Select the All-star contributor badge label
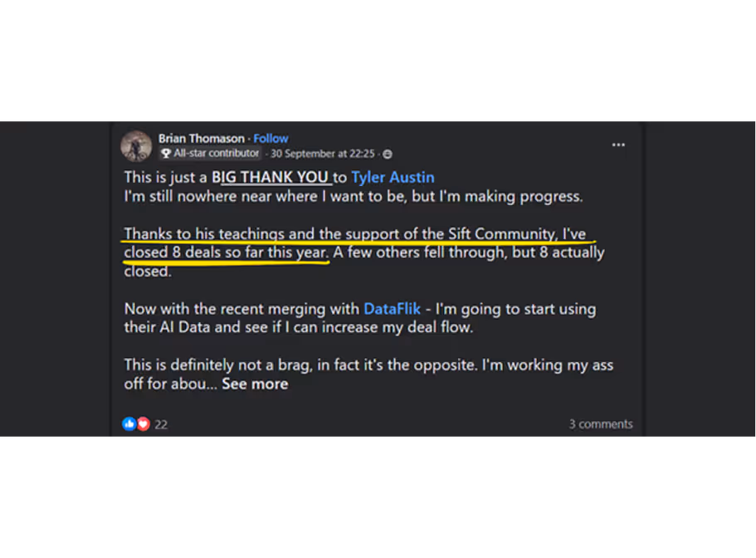Image resolution: width=756 pixels, height=558 pixels. (217, 154)
